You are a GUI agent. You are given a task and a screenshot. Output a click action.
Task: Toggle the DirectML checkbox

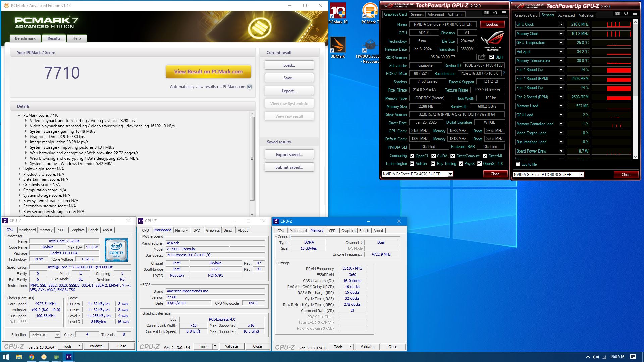pyautogui.click(x=485, y=156)
